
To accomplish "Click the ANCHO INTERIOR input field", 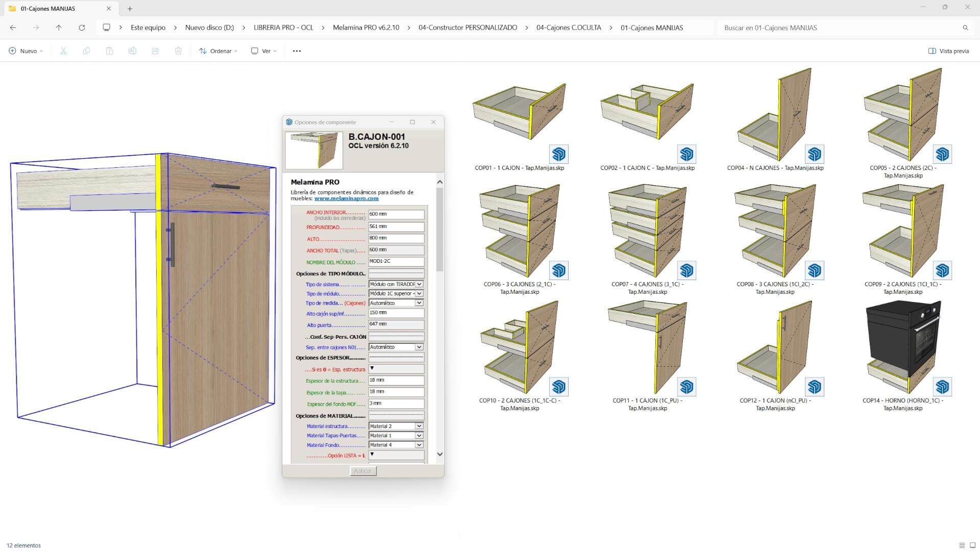I will click(396, 214).
